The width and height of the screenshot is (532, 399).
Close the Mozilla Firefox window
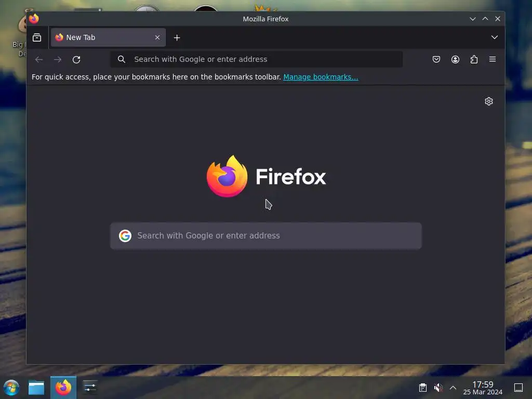point(498,19)
